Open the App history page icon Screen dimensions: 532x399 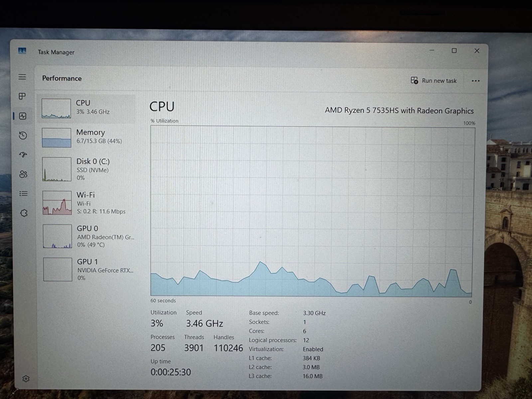[23, 135]
